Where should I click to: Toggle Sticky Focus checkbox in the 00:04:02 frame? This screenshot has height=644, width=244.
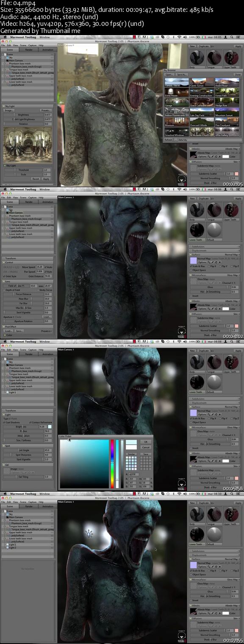coord(38,290)
